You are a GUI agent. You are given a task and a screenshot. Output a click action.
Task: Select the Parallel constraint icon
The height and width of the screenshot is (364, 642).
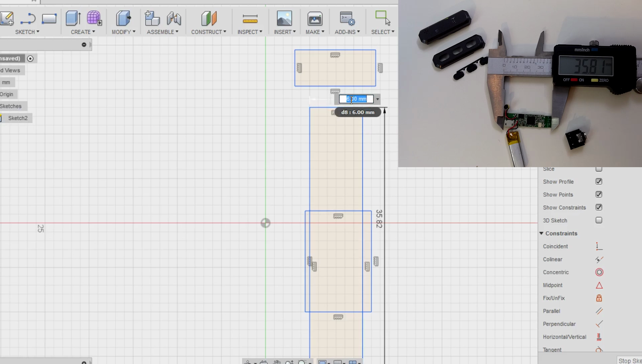[599, 311]
